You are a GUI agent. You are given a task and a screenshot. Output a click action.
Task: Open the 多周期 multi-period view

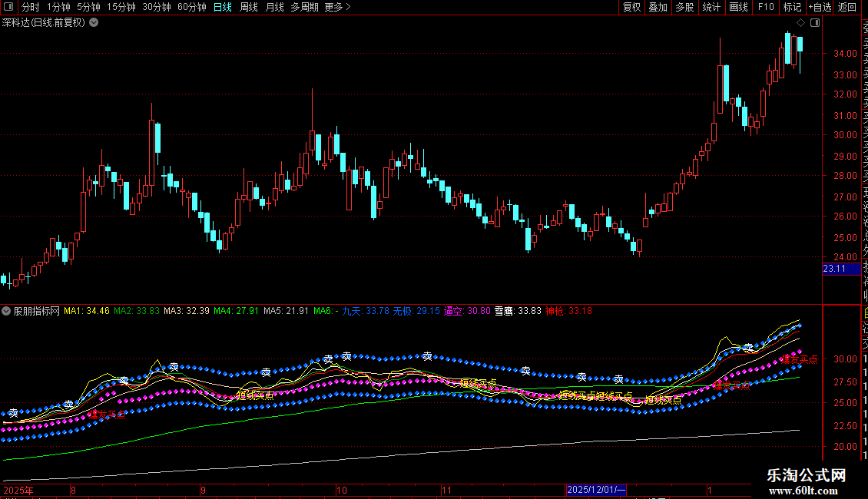click(304, 7)
